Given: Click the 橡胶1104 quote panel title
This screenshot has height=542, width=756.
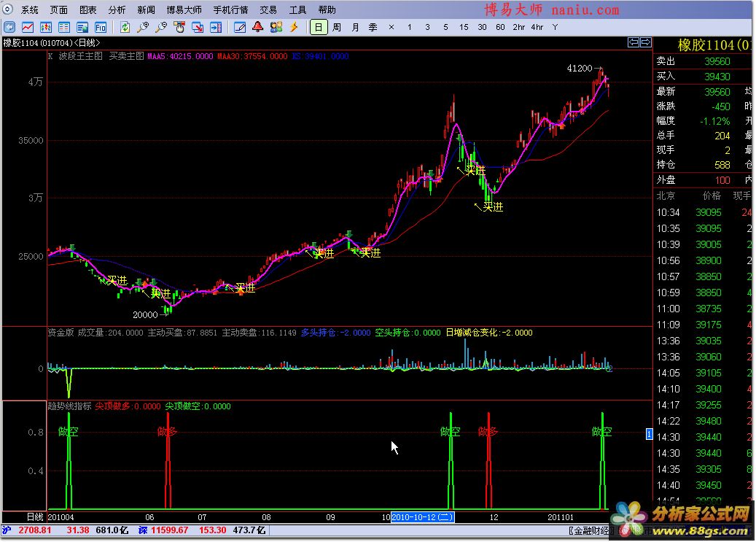Looking at the screenshot, I should pos(714,45).
